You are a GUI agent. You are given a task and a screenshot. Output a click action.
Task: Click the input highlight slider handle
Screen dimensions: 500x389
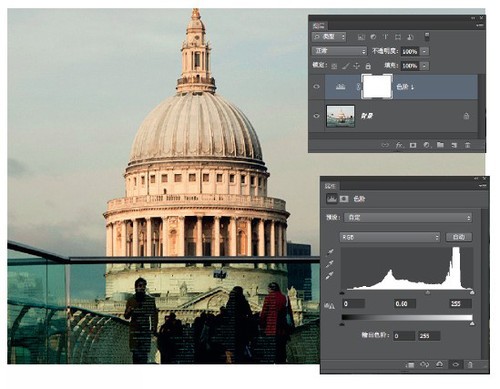[472, 293]
